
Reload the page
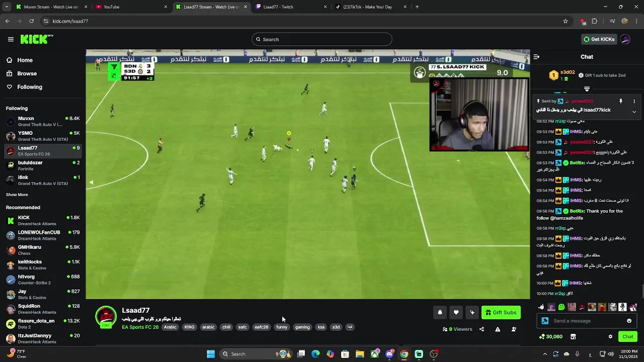(31, 21)
